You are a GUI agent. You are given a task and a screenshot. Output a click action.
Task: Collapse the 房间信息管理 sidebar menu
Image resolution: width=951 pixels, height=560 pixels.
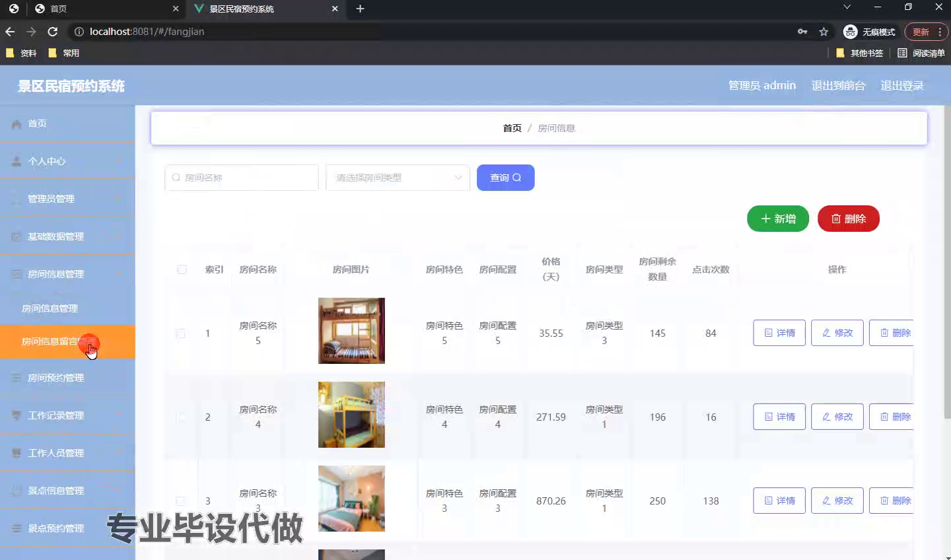pos(67,274)
